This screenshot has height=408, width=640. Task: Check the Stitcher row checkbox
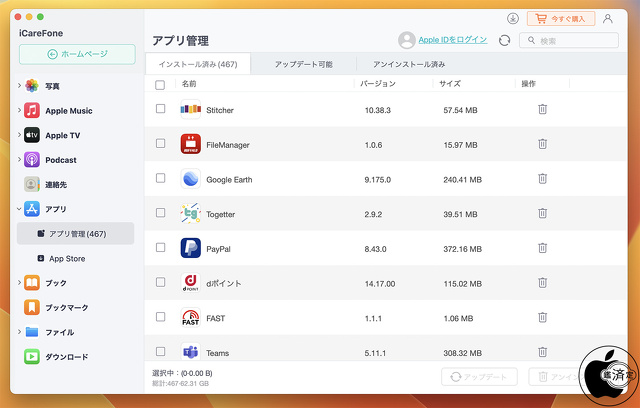click(x=160, y=109)
